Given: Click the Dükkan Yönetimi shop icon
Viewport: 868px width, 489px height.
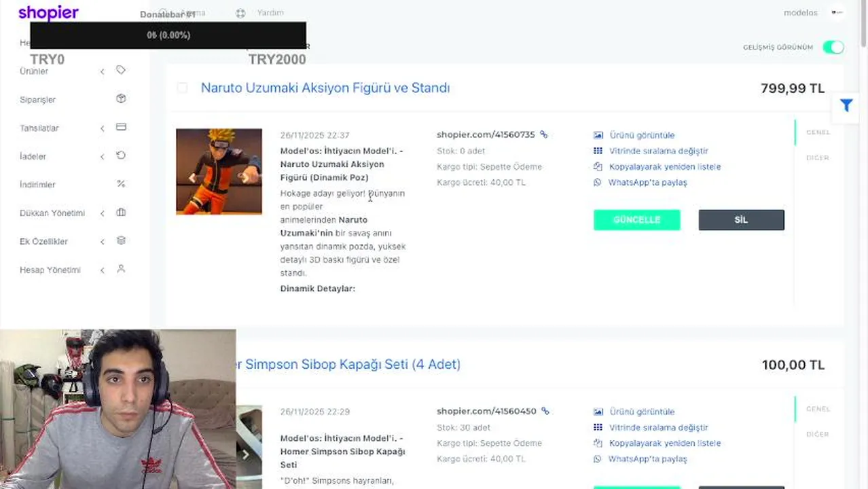Looking at the screenshot, I should [121, 213].
